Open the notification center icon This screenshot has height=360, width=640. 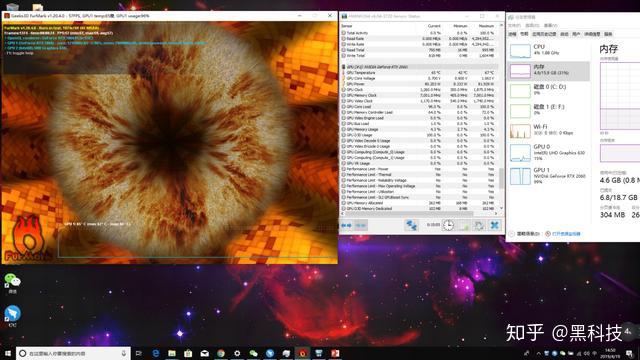tap(629, 353)
